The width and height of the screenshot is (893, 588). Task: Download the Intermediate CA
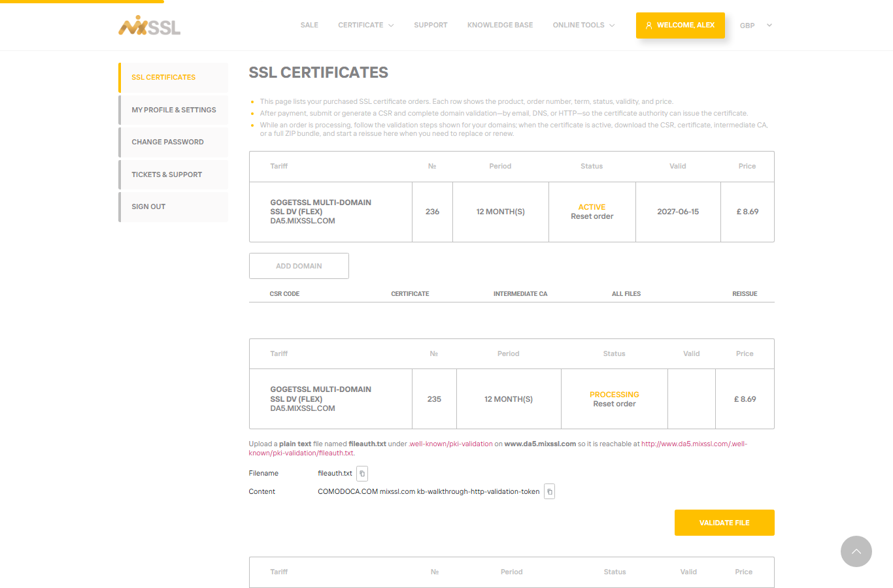click(x=520, y=294)
